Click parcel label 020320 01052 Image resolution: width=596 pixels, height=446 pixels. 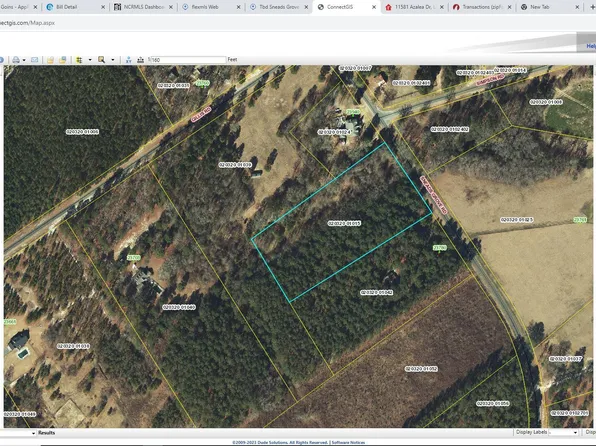coord(421,369)
